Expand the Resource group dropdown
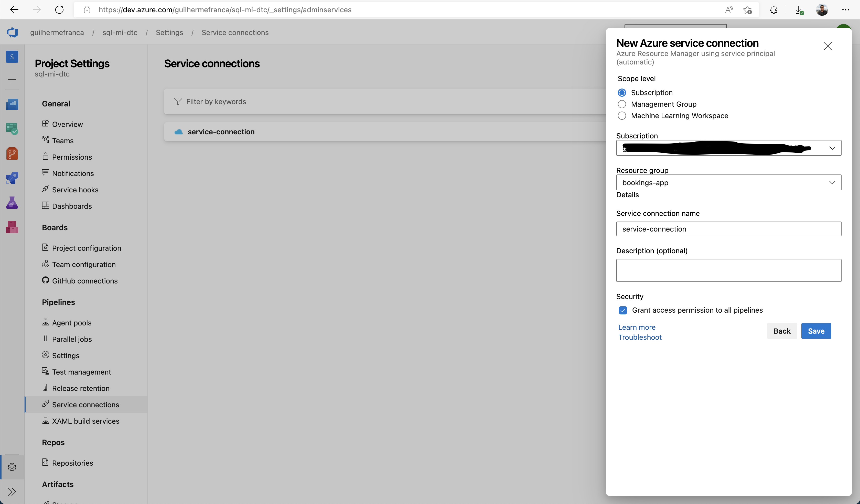This screenshot has width=860, height=504. click(729, 182)
